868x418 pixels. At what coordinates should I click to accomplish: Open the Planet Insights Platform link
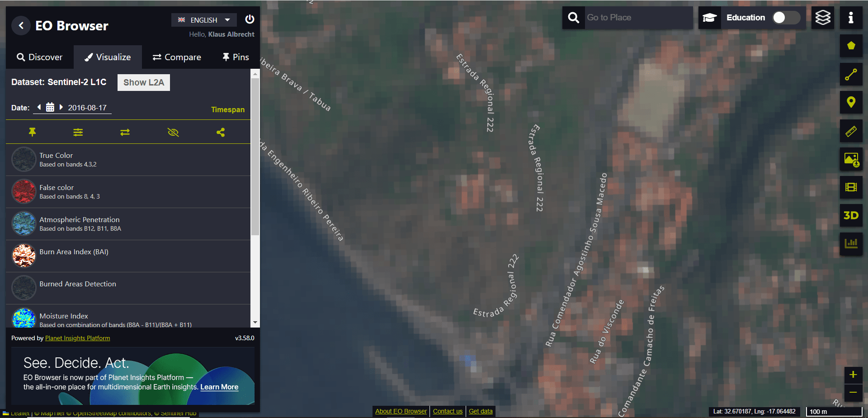(77, 338)
